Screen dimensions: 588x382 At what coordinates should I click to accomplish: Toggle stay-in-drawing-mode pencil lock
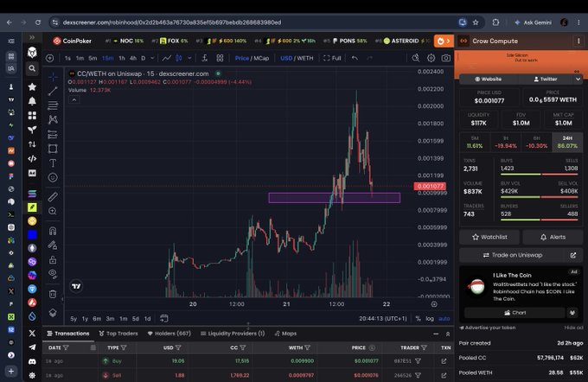pos(53,245)
